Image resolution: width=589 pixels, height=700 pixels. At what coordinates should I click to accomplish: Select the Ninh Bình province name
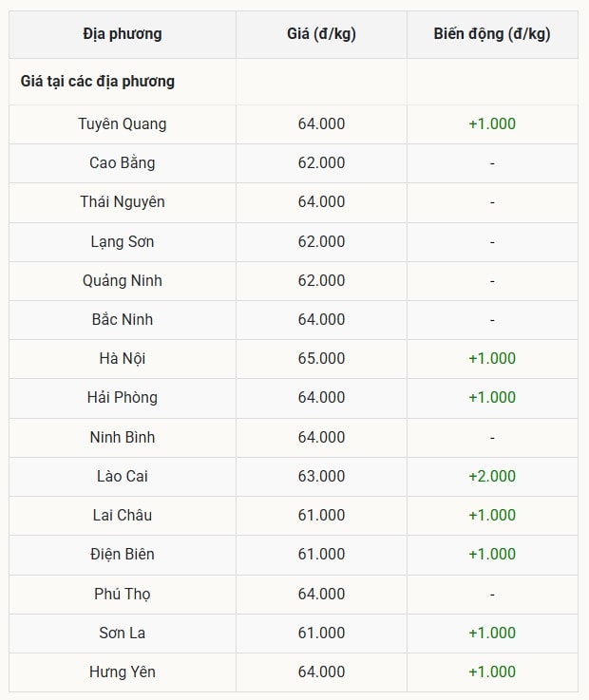(123, 437)
